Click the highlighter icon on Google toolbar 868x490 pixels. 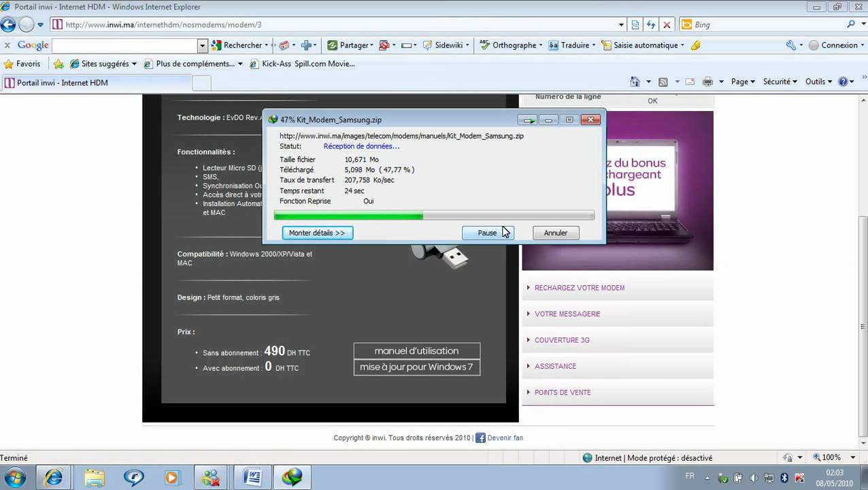pos(695,45)
